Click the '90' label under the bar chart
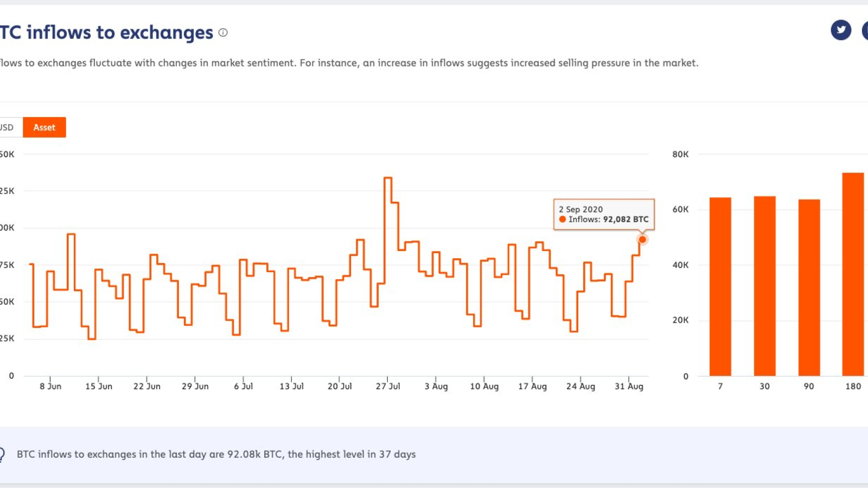 809,386
